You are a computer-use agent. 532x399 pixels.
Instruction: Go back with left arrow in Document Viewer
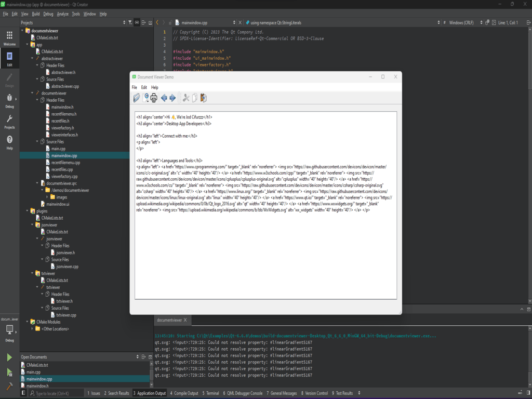click(164, 98)
